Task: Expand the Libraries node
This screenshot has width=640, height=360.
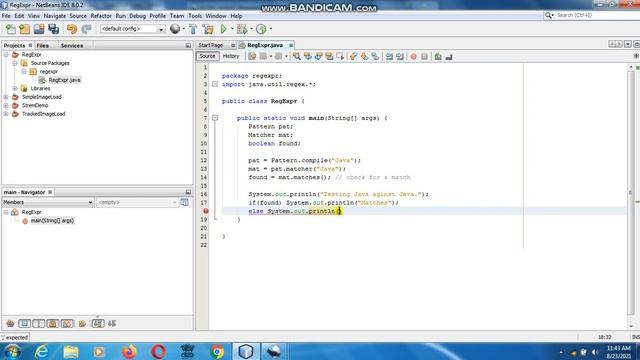Action: tap(15, 88)
